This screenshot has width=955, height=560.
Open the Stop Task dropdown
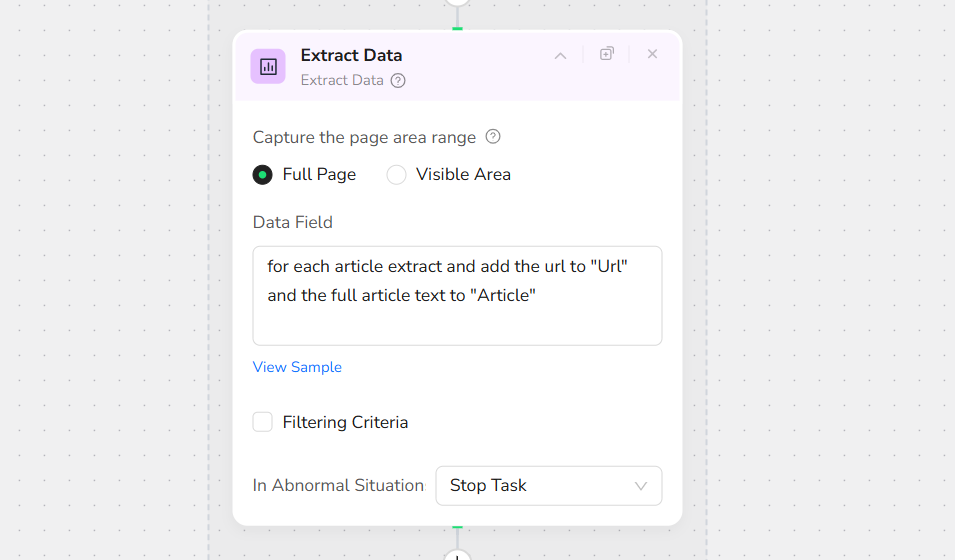click(548, 486)
